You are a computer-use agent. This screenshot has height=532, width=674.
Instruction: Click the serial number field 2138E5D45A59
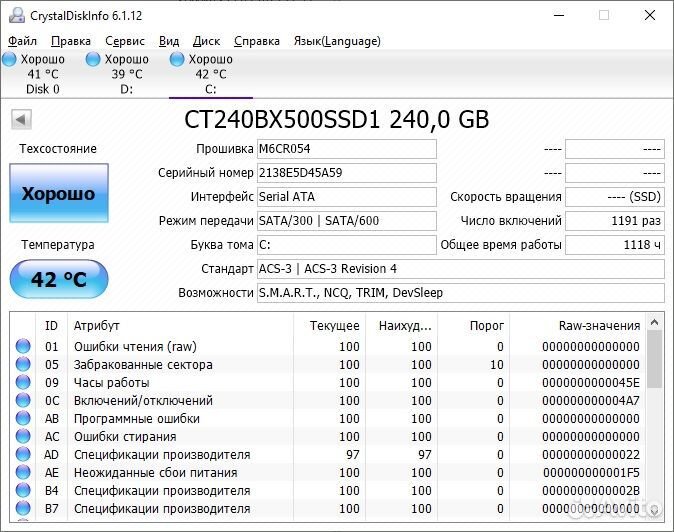[347, 173]
